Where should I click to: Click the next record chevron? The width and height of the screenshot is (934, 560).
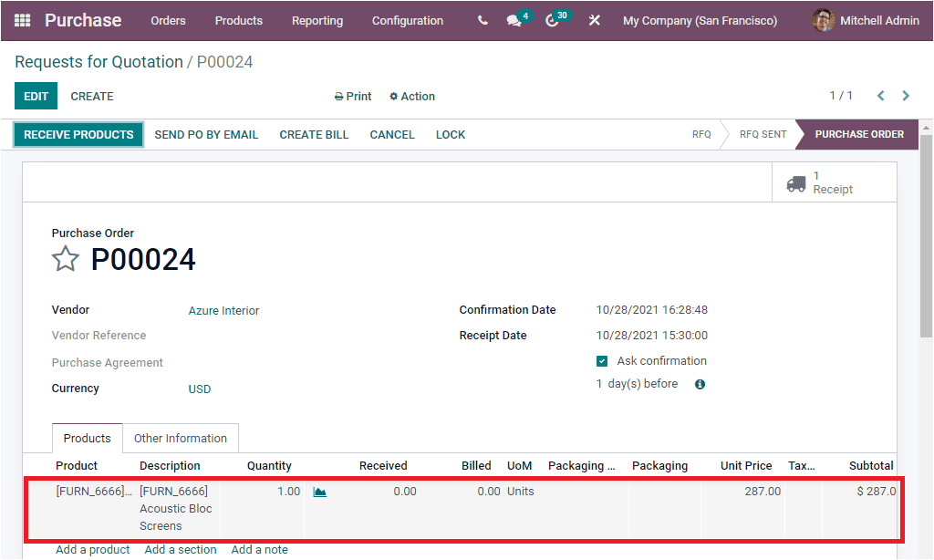click(x=906, y=95)
